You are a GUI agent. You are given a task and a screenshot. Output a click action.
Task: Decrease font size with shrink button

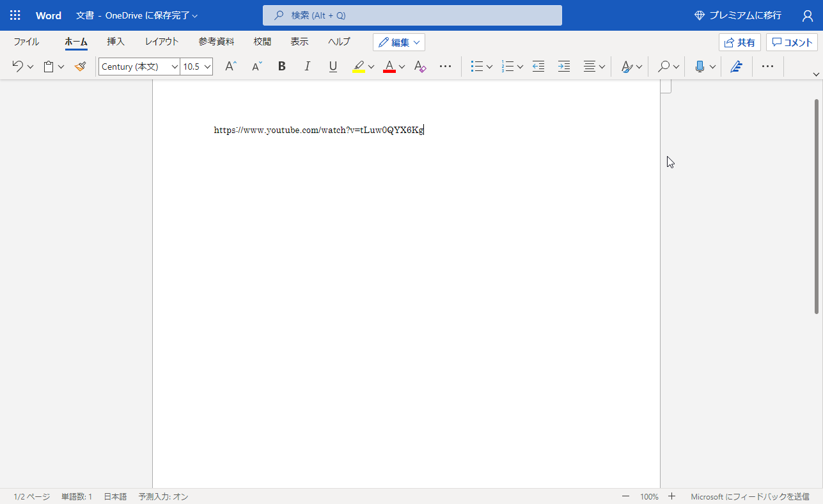(256, 66)
